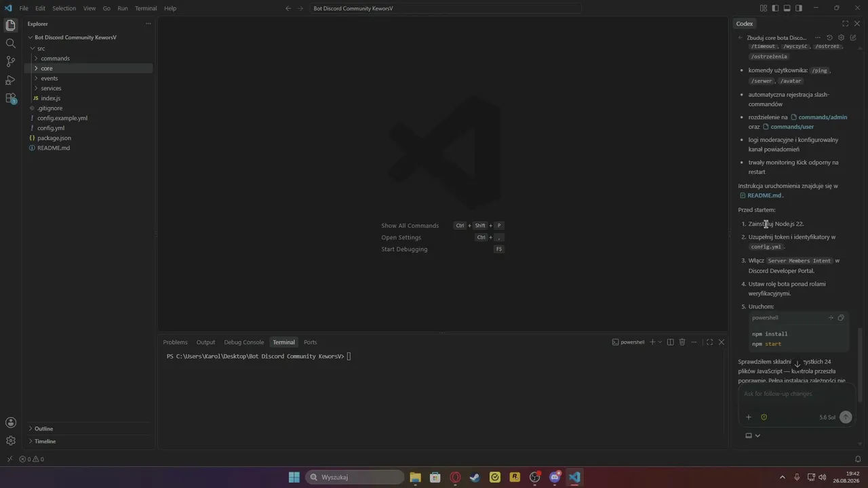Open the Explorer view in activity bar

(10, 26)
